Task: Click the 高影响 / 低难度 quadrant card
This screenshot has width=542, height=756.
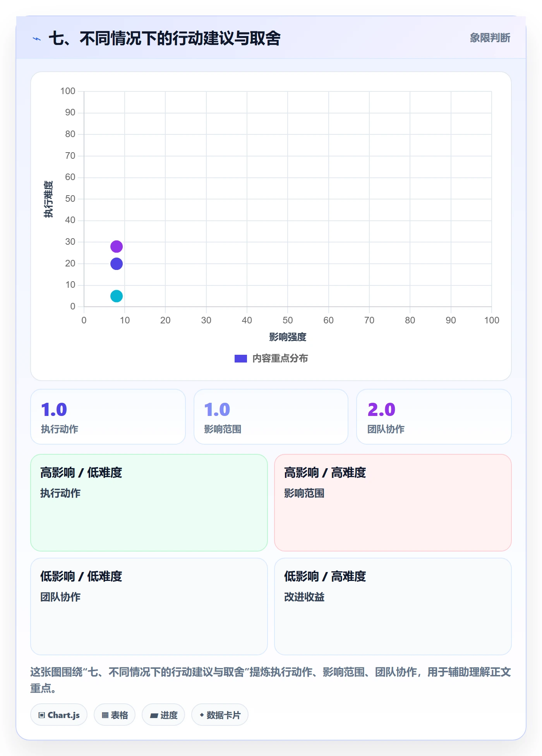Action: (149, 503)
